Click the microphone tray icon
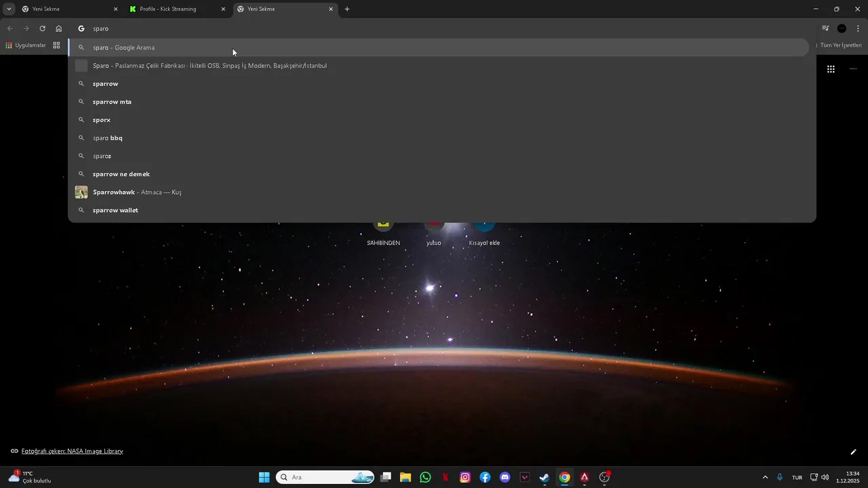This screenshot has height=488, width=868. [780, 477]
